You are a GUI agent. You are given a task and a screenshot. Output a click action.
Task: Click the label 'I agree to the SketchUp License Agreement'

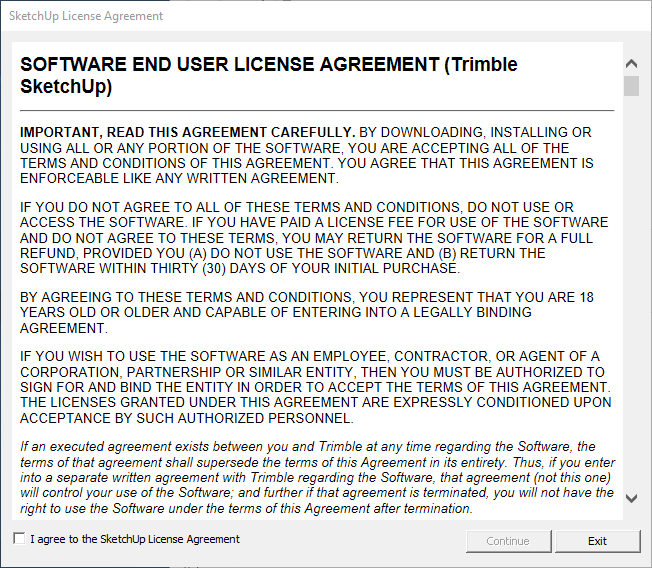tap(135, 539)
